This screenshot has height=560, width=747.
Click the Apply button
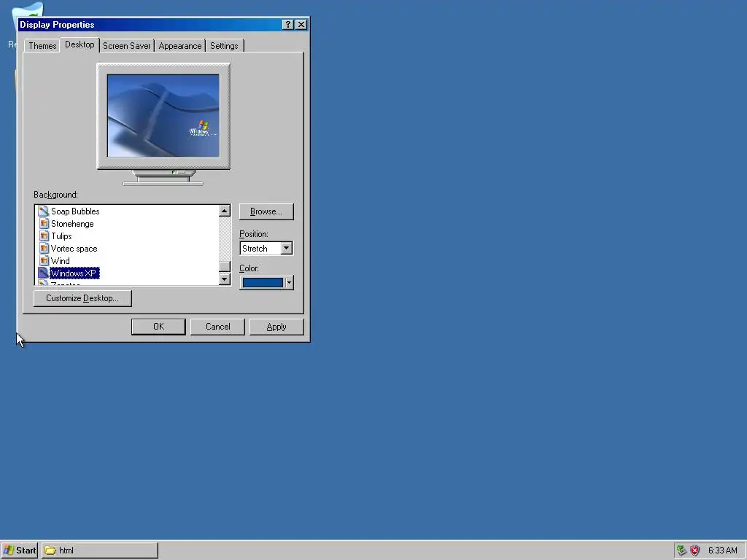pos(276,327)
